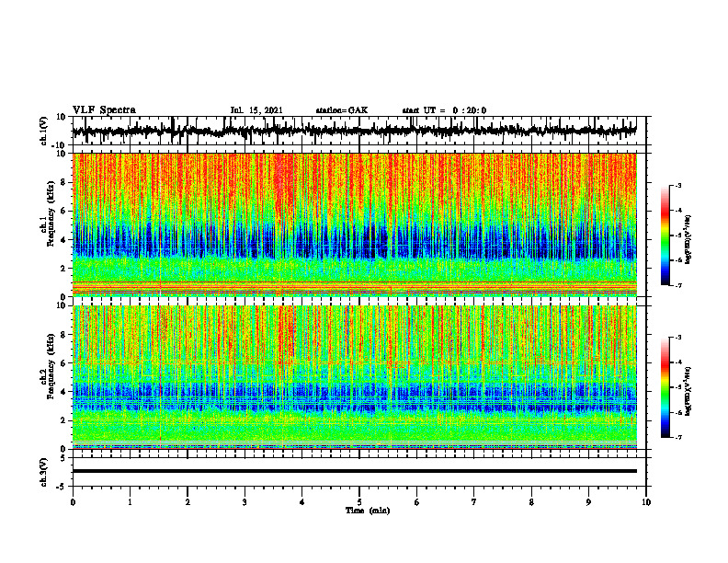Click the "0" tick on the time axis
728x563 pixels.
point(73,502)
